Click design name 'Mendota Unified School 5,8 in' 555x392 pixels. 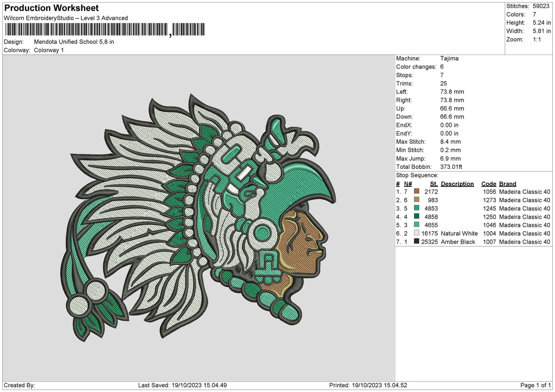click(x=74, y=42)
